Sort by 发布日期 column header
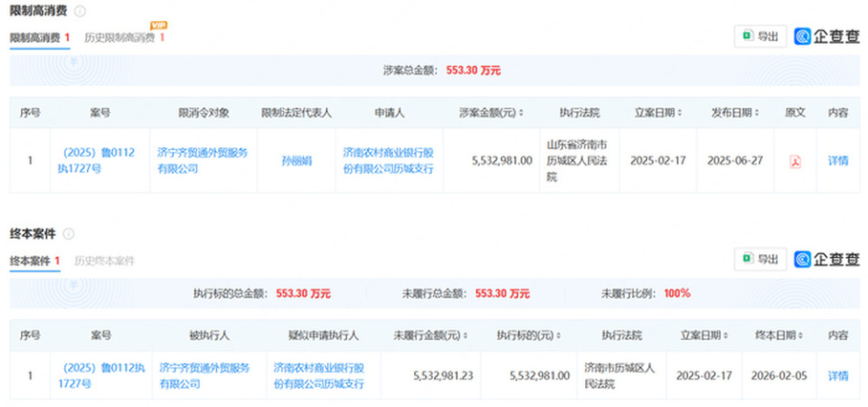 735,113
